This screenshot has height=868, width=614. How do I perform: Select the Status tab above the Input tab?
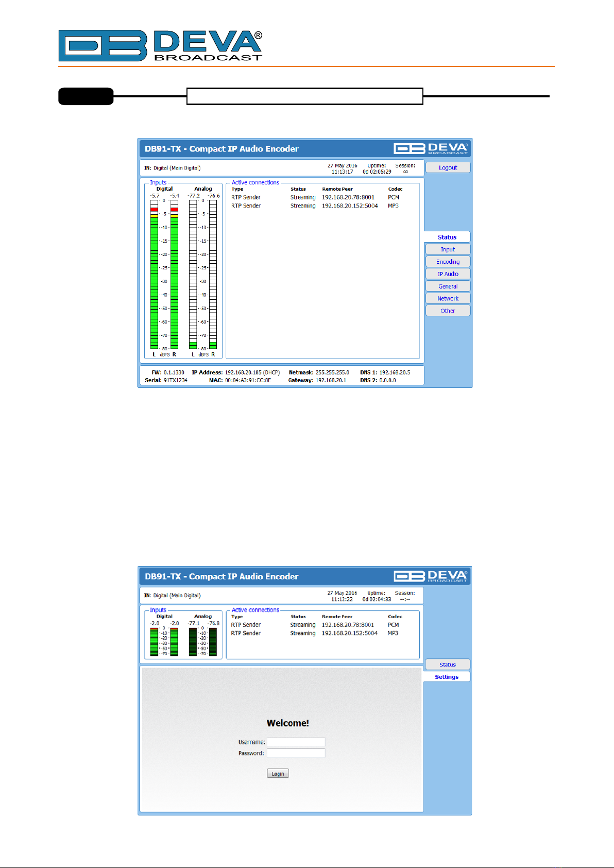(447, 237)
